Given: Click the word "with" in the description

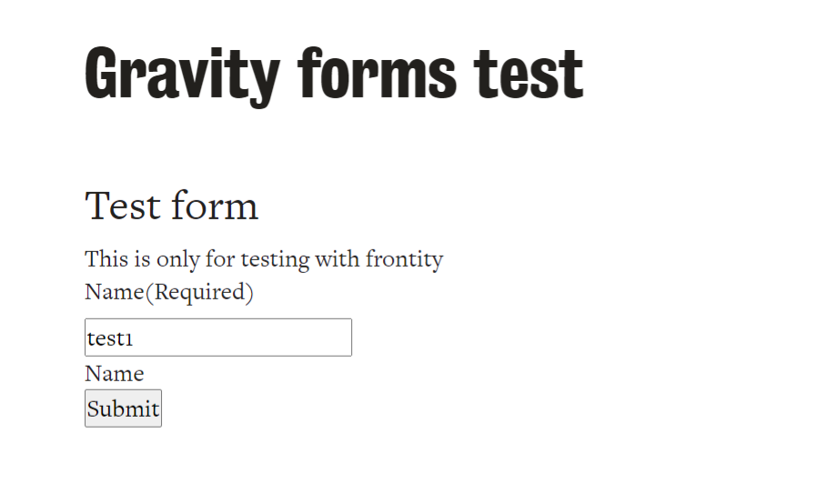Looking at the screenshot, I should pos(338,259).
